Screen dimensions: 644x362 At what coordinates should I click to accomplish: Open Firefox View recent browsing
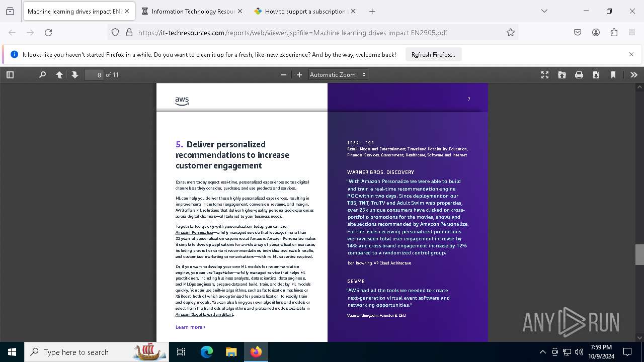pyautogui.click(x=10, y=11)
